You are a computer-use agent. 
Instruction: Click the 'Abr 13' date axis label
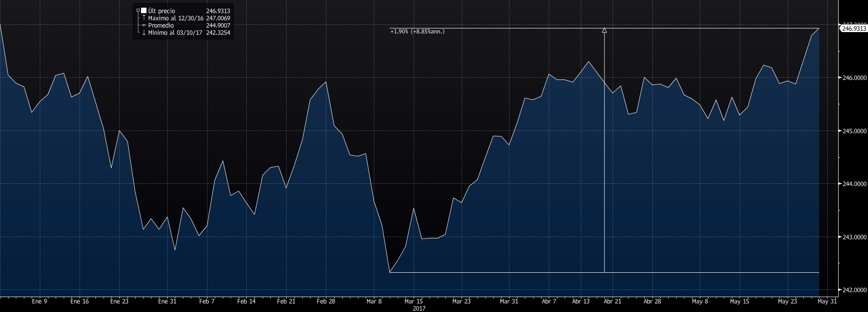[581, 302]
